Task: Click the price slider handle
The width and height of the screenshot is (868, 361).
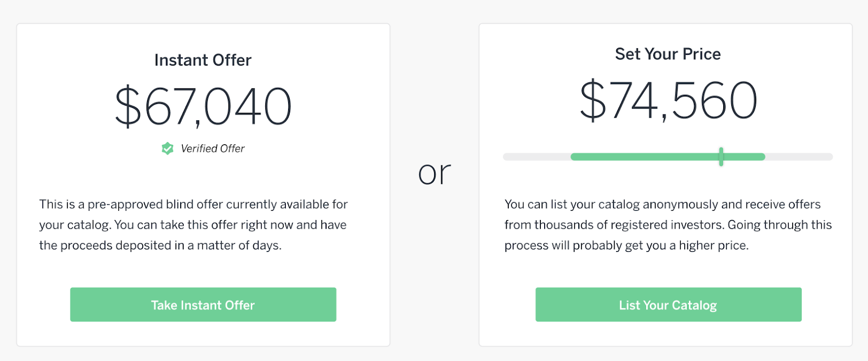Action: click(x=721, y=157)
